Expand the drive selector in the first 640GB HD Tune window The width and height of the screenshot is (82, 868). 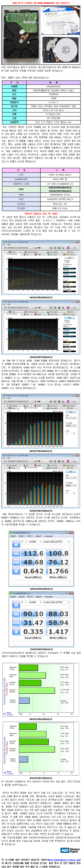click(x=34, y=248)
